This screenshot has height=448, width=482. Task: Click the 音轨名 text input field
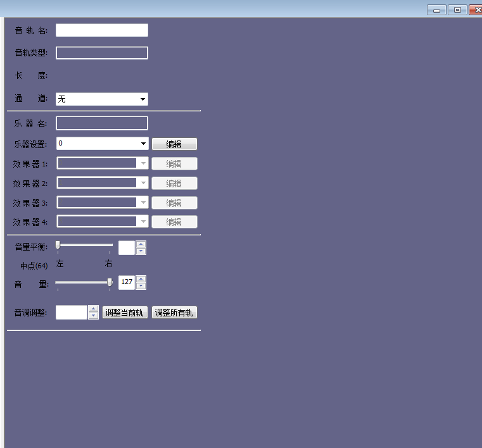point(101,30)
